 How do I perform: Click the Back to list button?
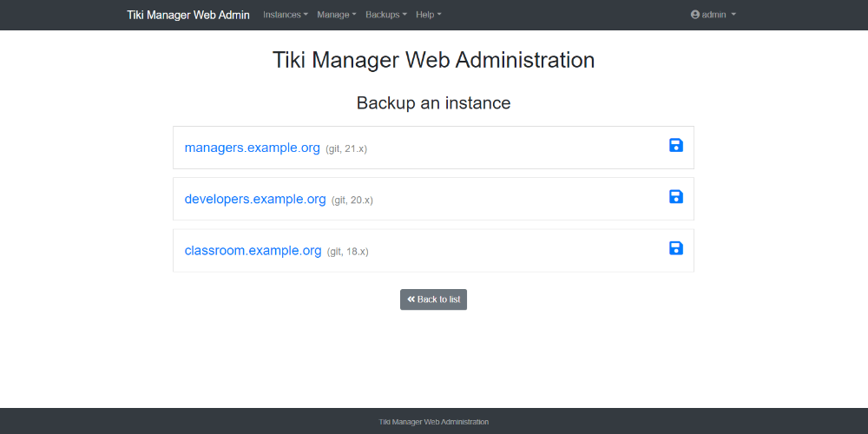(x=433, y=299)
